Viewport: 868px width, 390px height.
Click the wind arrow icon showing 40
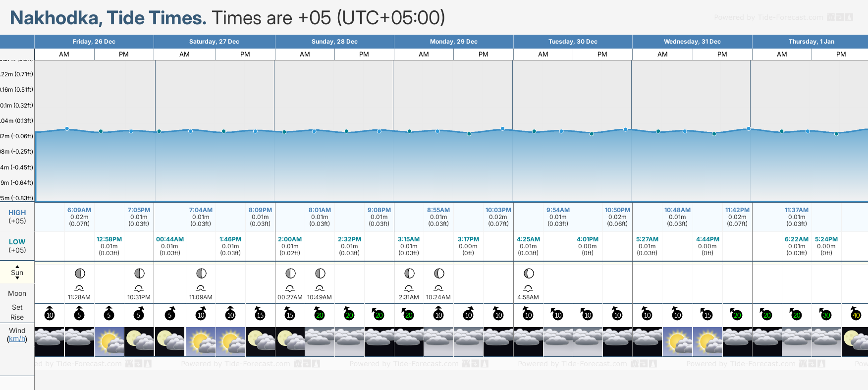pos(856,315)
